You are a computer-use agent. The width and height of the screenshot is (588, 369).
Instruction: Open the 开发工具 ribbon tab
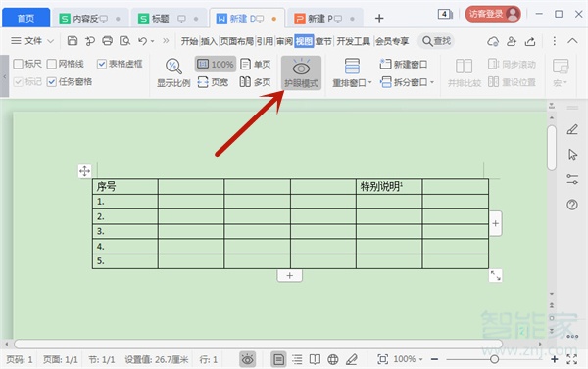click(353, 41)
